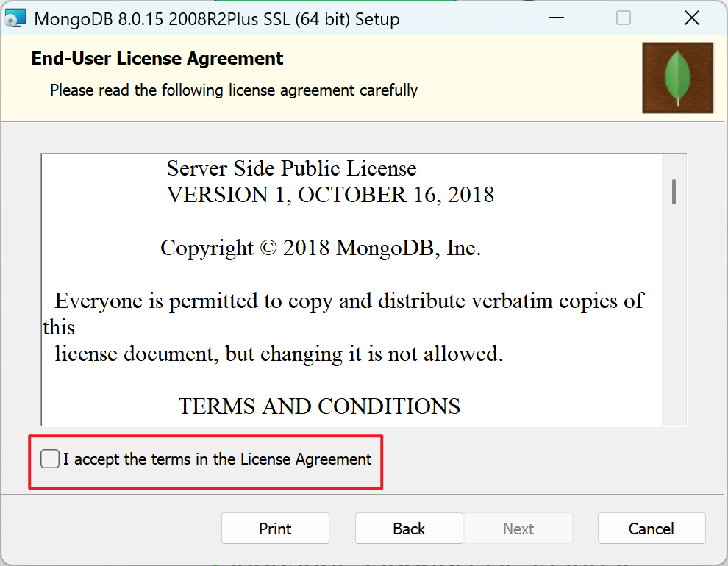Image resolution: width=728 pixels, height=566 pixels.
Task: Minimize the MongoDB Setup window
Action: (556, 18)
